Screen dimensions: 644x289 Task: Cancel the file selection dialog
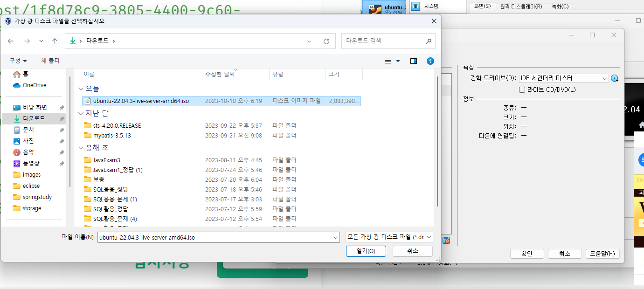tap(413, 251)
